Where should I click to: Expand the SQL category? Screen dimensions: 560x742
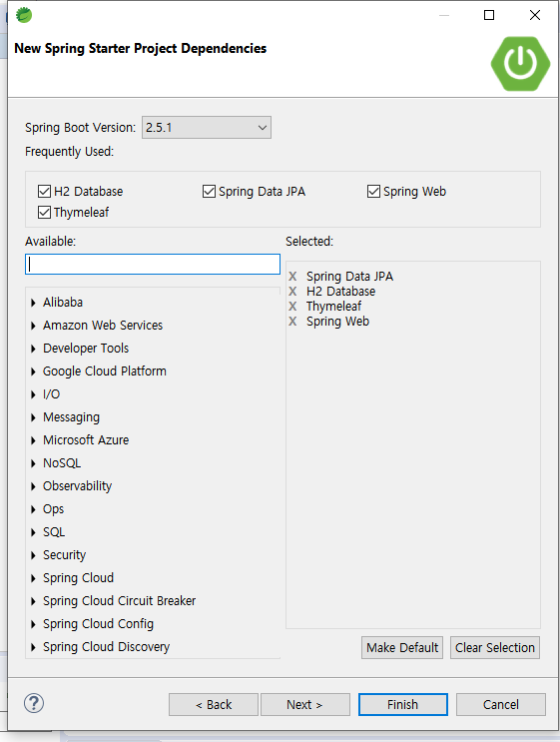click(x=33, y=532)
